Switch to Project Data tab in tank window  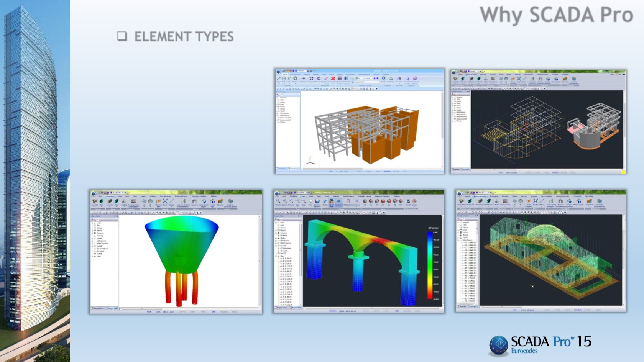113,308
